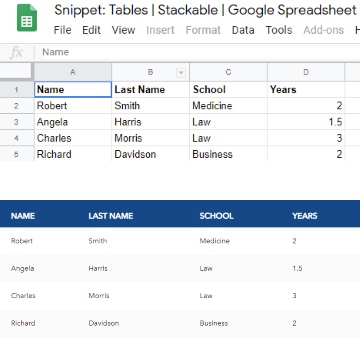
Task: Select spreadsheet years cell in Charles row
Action: click(306, 138)
